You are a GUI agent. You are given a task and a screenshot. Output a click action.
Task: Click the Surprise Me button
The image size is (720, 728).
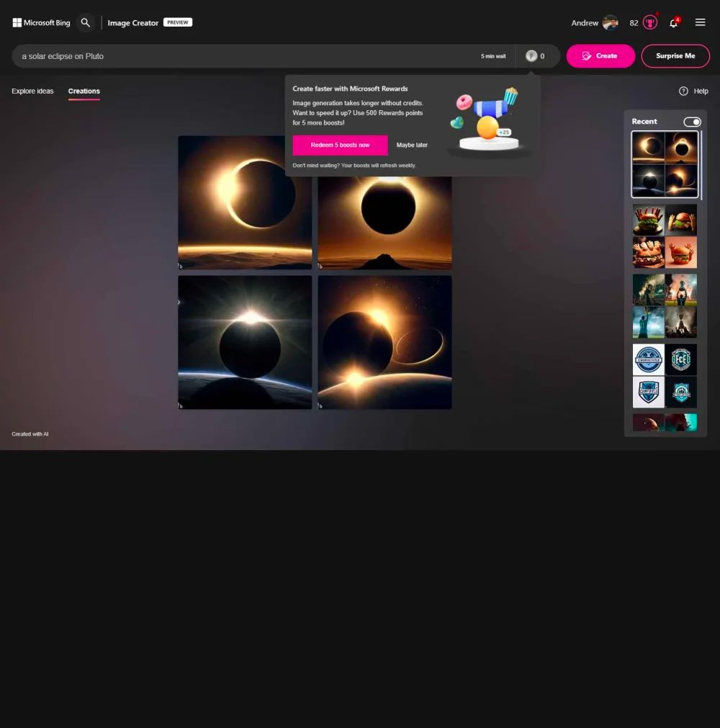point(675,56)
